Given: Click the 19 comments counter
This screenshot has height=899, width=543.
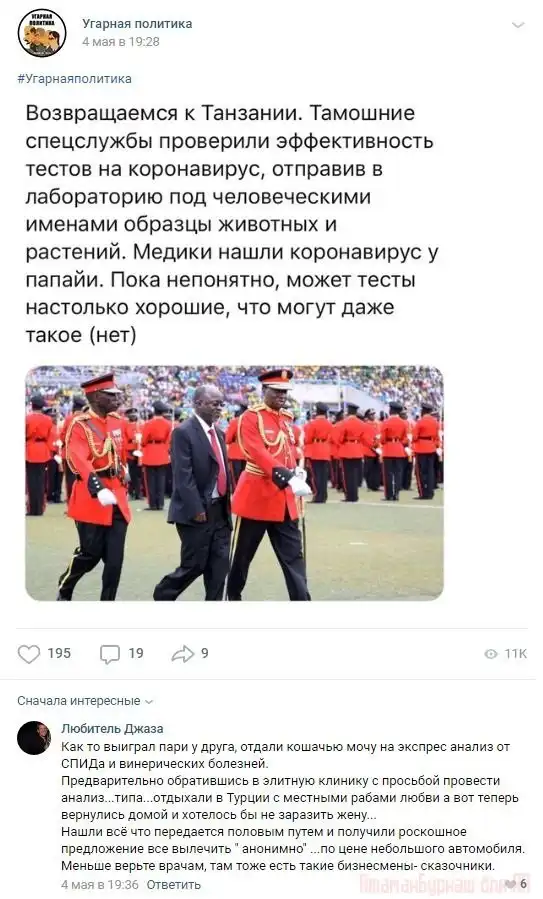Looking at the screenshot, I should pos(136,654).
